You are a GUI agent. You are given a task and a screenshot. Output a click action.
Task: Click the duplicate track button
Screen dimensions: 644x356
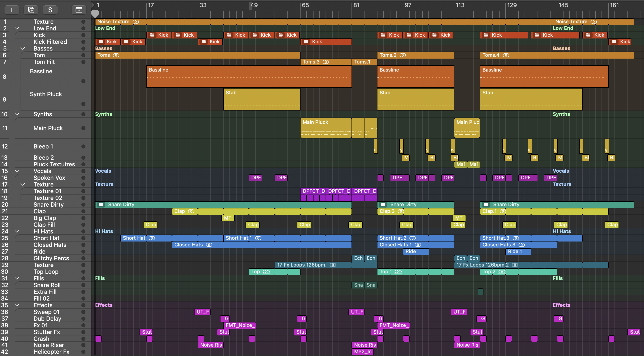click(31, 10)
